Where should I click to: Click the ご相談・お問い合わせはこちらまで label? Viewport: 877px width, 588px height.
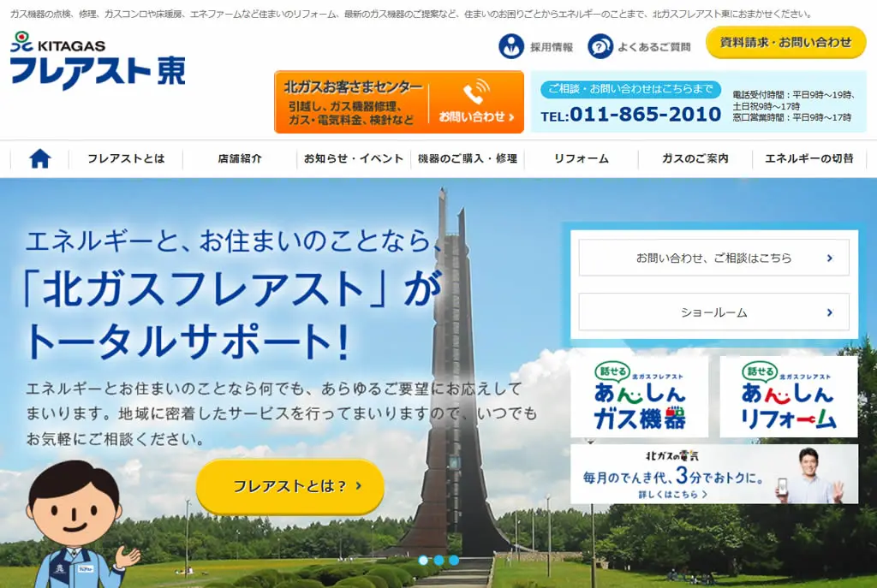point(630,89)
